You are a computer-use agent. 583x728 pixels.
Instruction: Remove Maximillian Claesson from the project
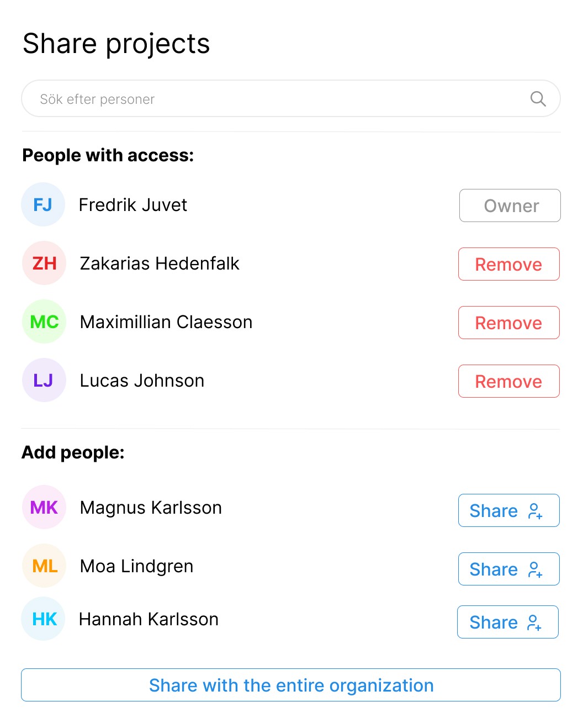tap(508, 323)
